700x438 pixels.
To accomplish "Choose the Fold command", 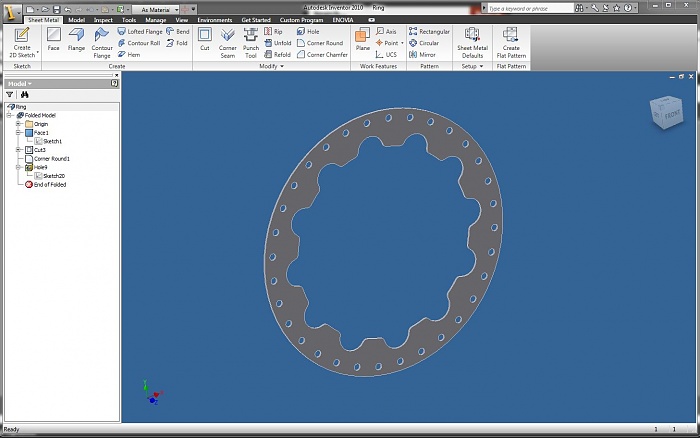I will pos(177,43).
